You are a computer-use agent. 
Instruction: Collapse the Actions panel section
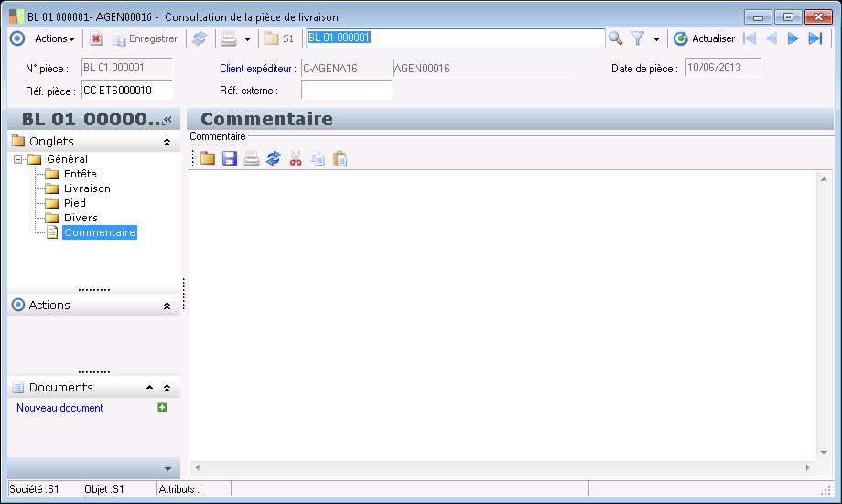coord(167,306)
